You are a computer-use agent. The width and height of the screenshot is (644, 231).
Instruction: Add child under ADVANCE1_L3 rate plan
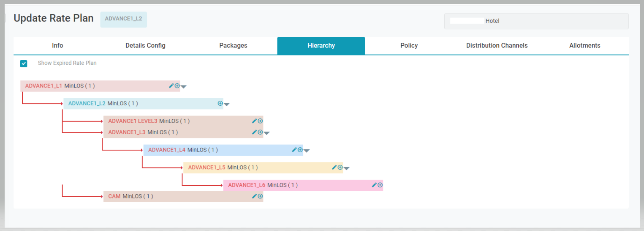260,132
